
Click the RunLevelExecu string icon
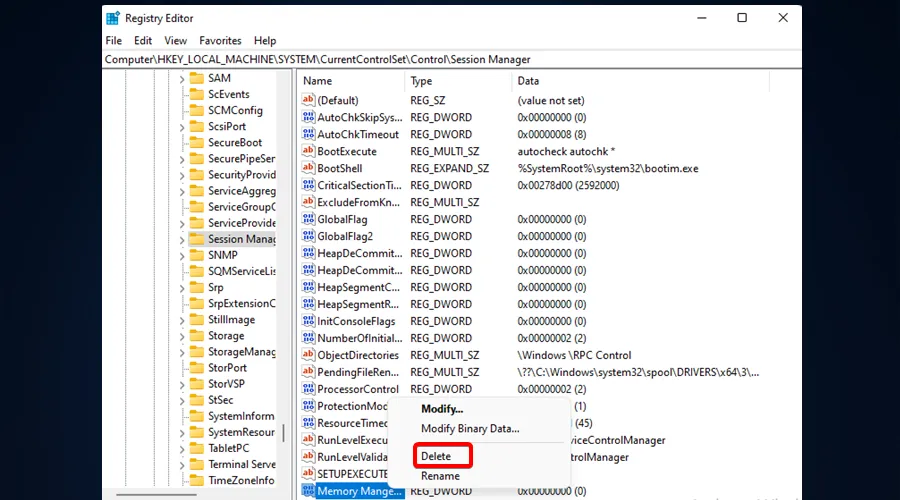pyautogui.click(x=308, y=440)
